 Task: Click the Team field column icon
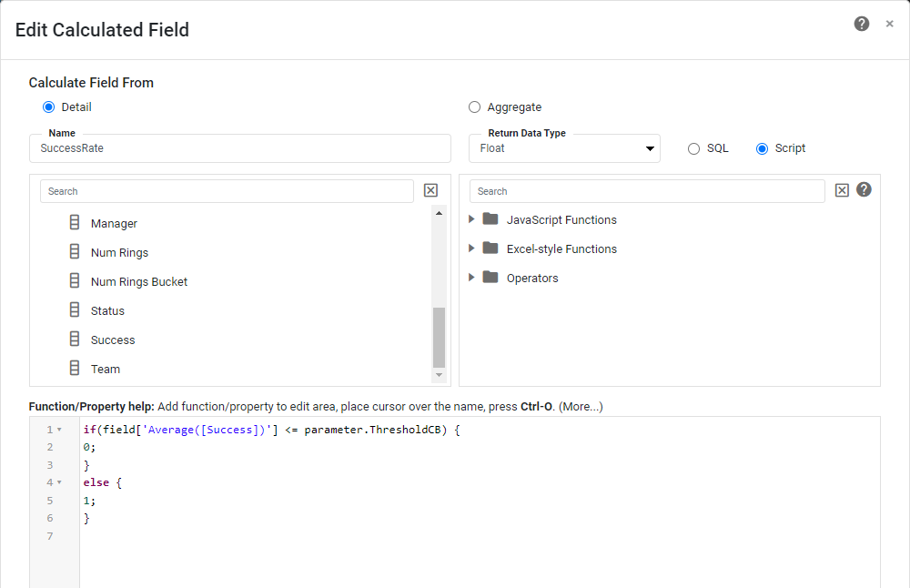(x=75, y=368)
